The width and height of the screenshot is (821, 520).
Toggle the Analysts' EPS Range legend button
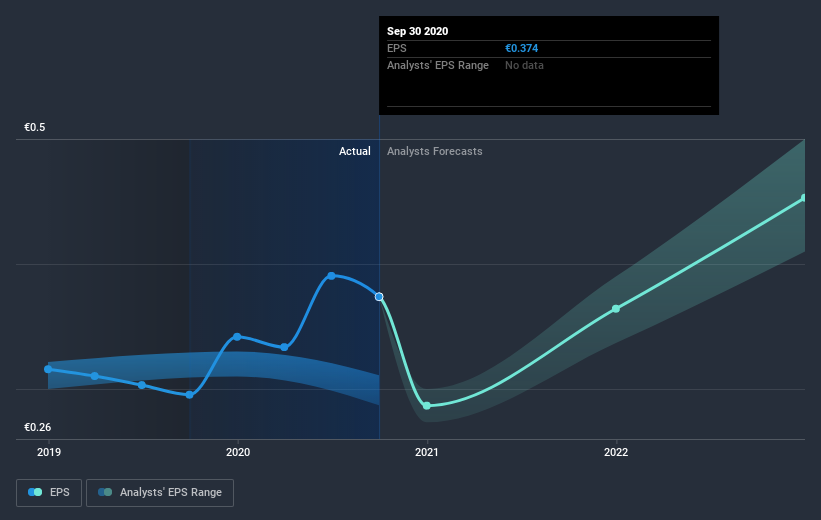tap(160, 493)
